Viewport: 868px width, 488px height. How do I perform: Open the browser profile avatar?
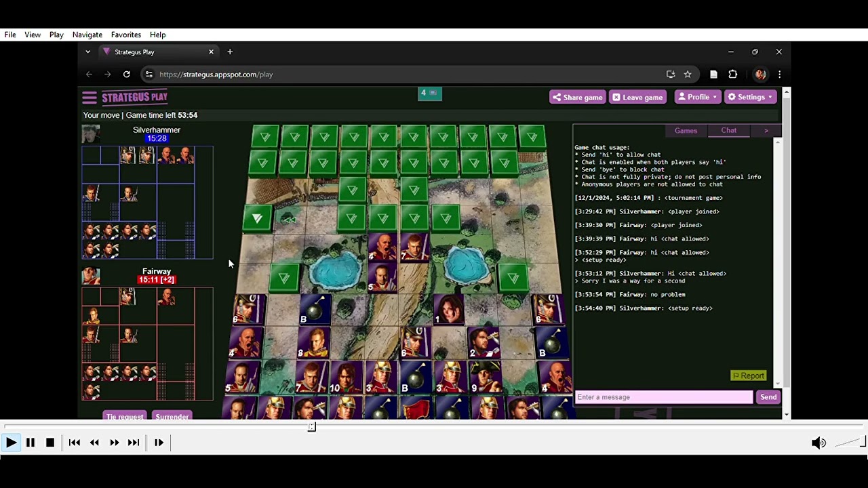pyautogui.click(x=760, y=75)
